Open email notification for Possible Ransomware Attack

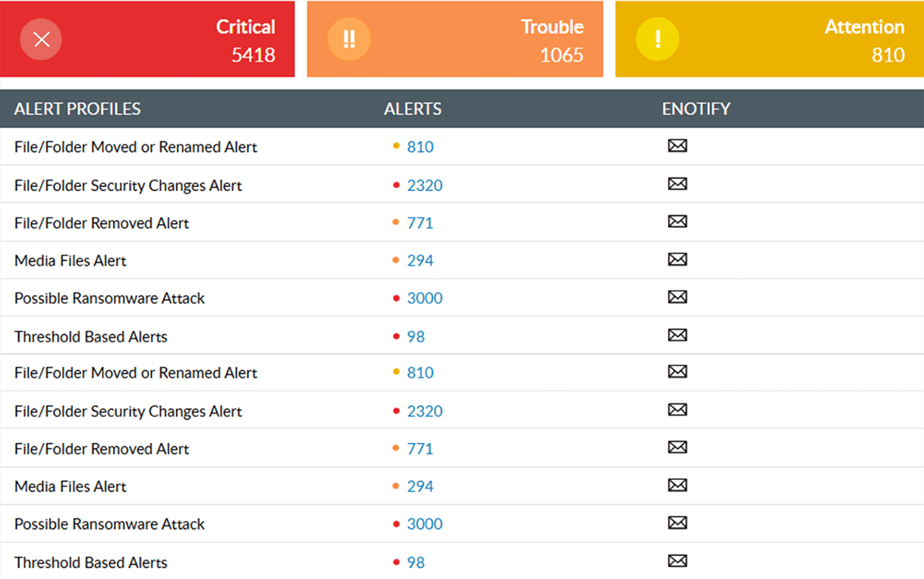(x=677, y=297)
